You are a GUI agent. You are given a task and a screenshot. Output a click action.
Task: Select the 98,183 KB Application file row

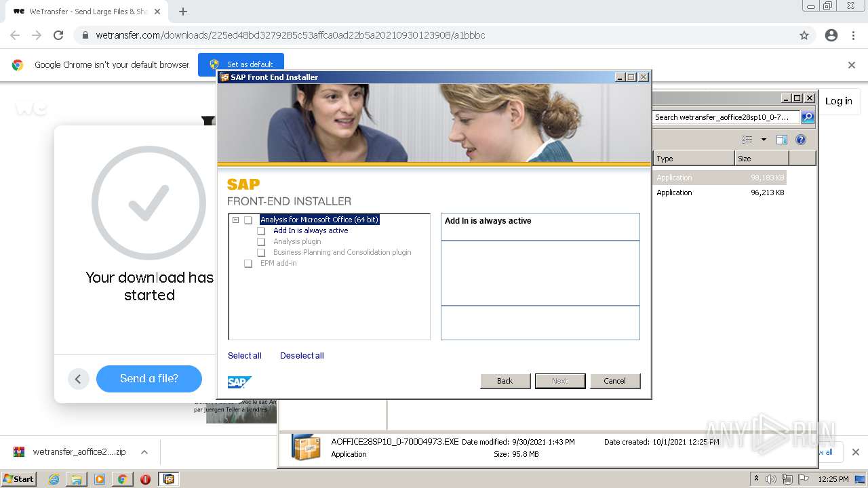pyautogui.click(x=719, y=178)
